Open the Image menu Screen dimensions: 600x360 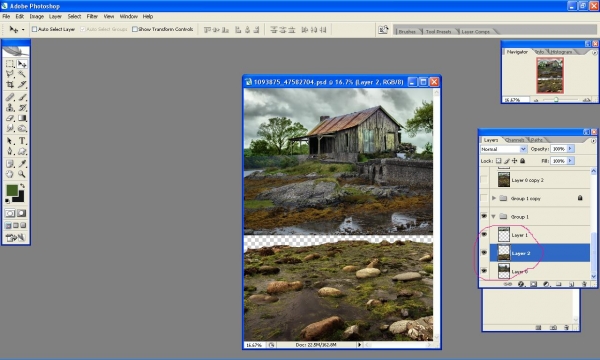[x=37, y=16]
